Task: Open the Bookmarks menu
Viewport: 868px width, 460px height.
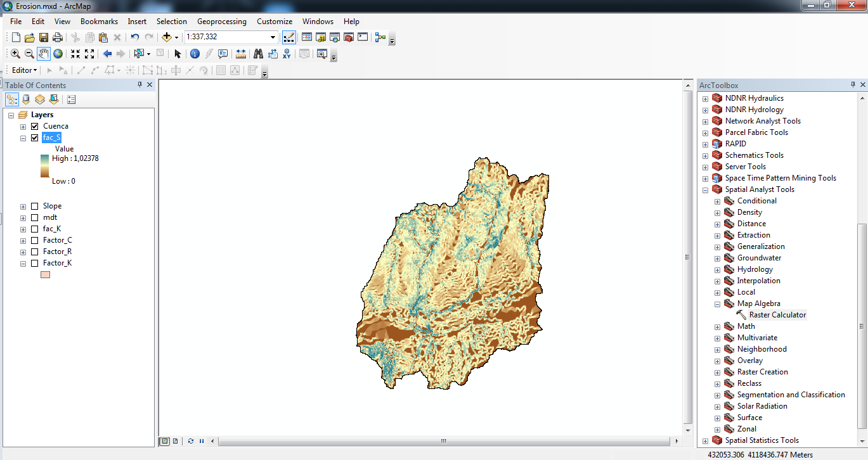Action: (x=99, y=22)
